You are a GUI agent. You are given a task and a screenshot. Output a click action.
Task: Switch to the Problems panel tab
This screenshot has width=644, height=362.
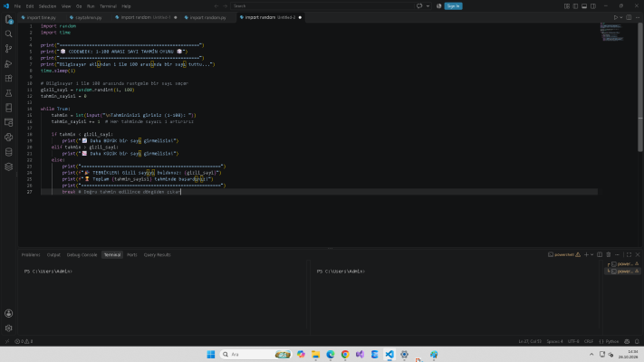tap(31, 255)
